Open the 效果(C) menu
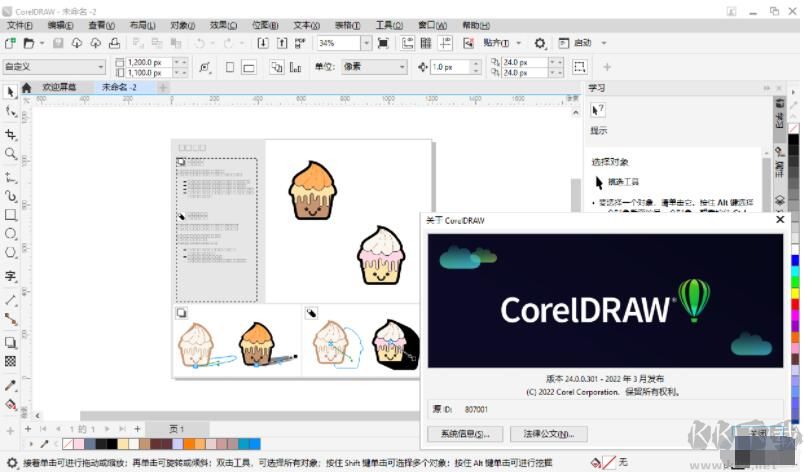 (224, 24)
